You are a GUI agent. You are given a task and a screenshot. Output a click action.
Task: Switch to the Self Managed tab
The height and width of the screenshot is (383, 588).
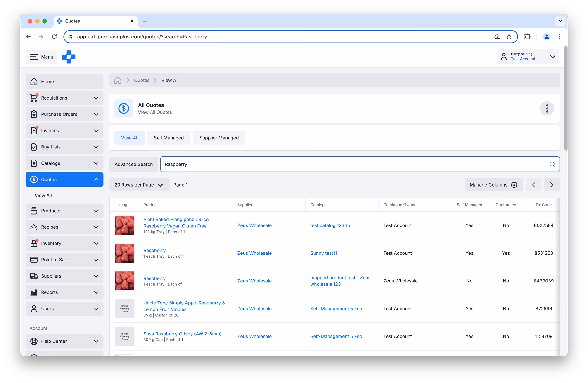coord(169,138)
